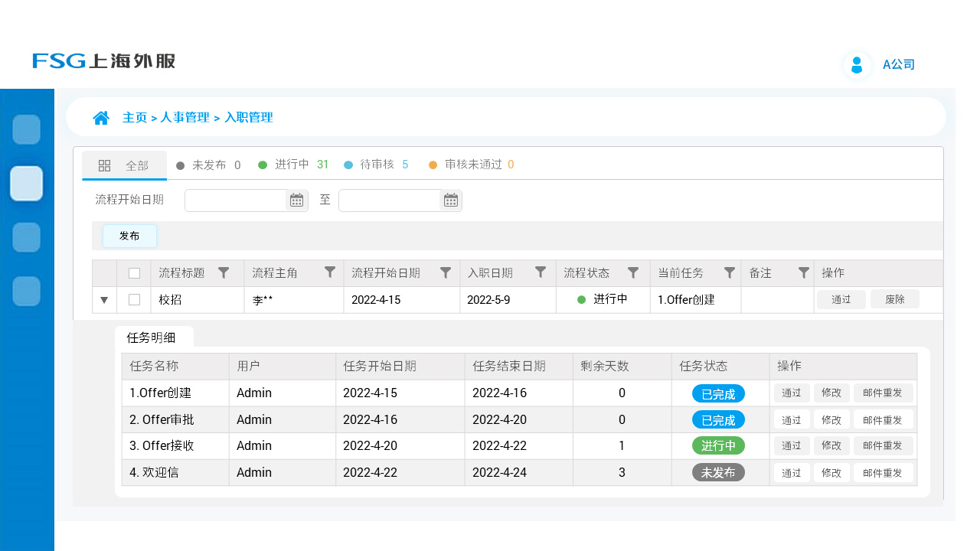Click the 发布 button
The height and width of the screenshot is (551, 980).
point(129,236)
